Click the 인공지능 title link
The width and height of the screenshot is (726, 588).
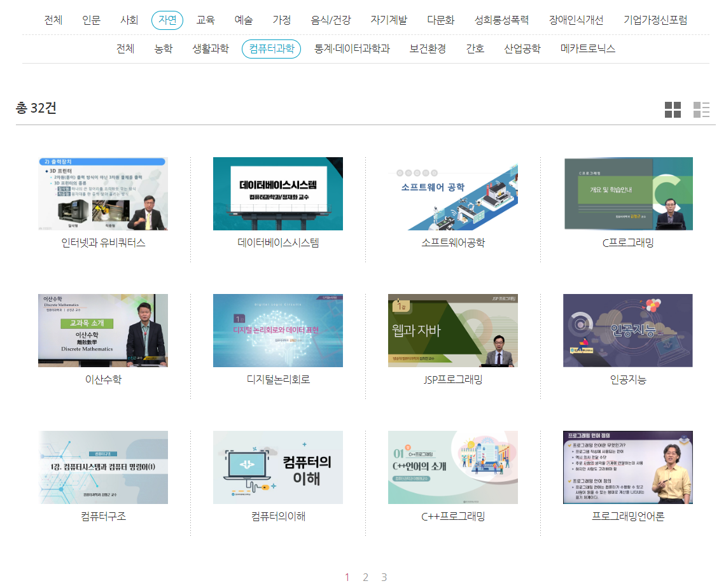tap(628, 380)
